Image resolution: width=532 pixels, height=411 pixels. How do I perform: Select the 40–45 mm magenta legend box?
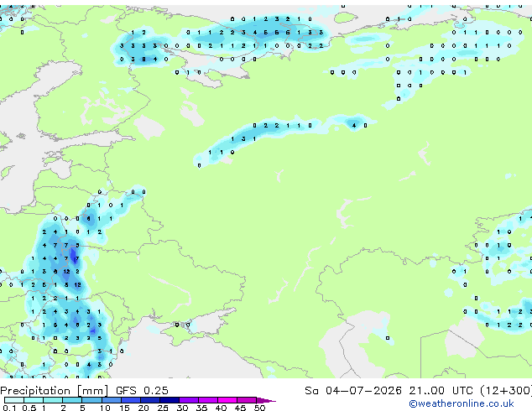227,400
